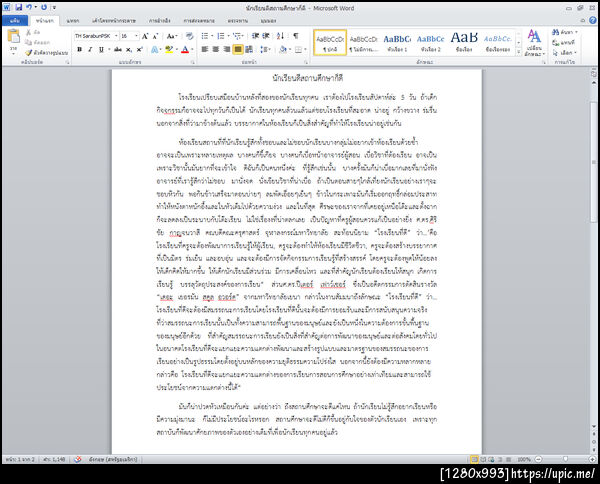600x484 pixels.
Task: Open the borders dropdown
Action: 301,49
